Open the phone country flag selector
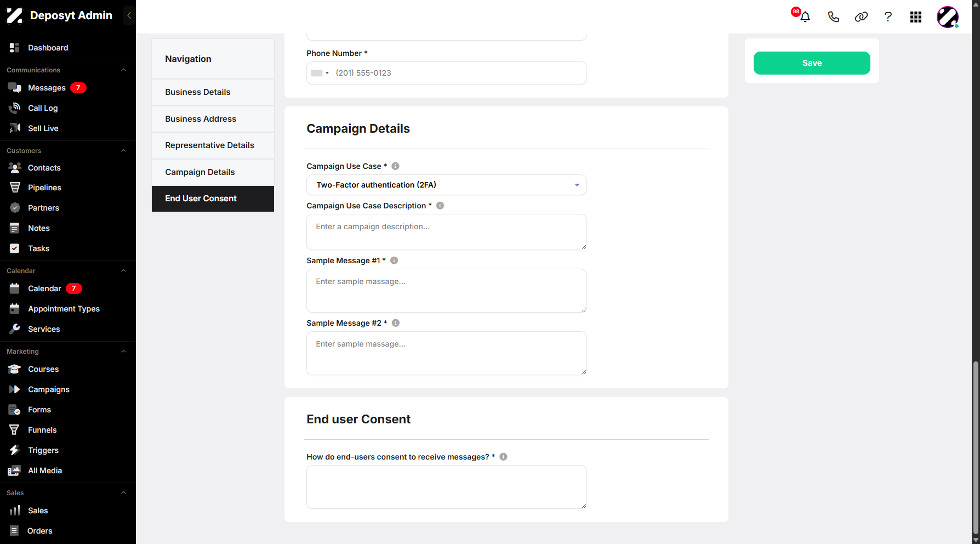 pyautogui.click(x=320, y=73)
